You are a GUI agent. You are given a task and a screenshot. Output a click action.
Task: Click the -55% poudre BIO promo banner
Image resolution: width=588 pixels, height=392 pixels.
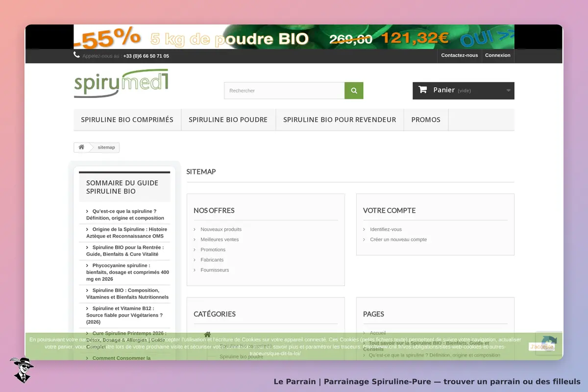point(294,37)
